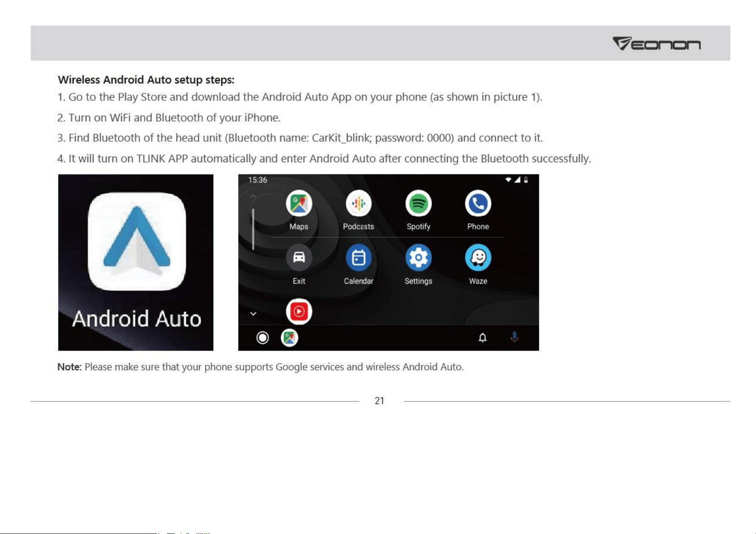Image resolution: width=756 pixels, height=534 pixels.
Task: Click the 15:36 clock display
Action: click(x=258, y=180)
